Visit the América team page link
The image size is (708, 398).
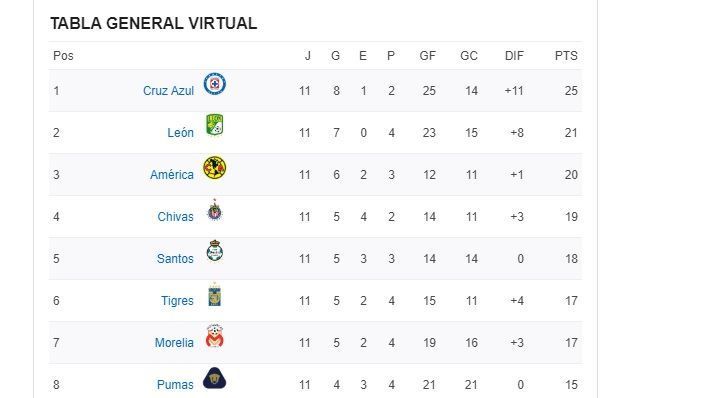(x=172, y=175)
